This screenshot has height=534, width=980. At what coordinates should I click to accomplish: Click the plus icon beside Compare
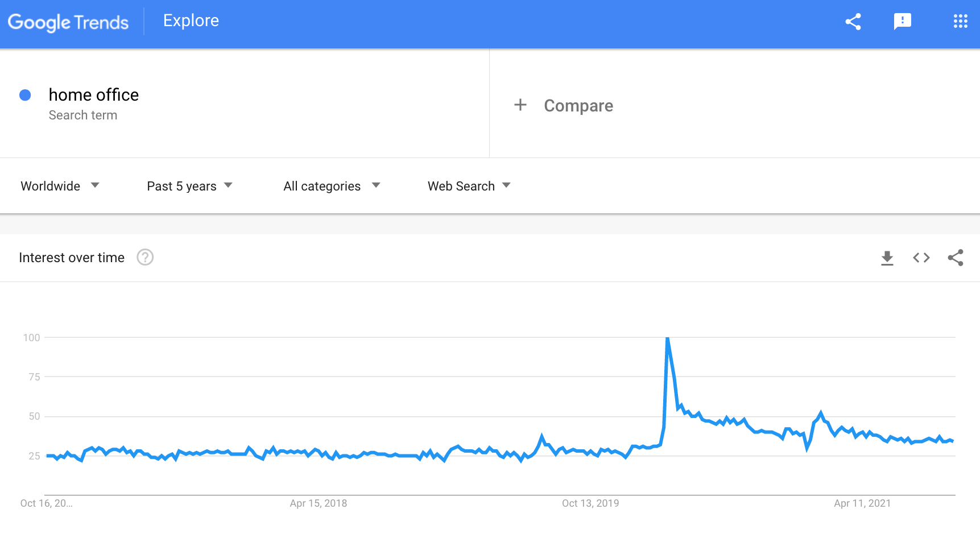point(520,105)
